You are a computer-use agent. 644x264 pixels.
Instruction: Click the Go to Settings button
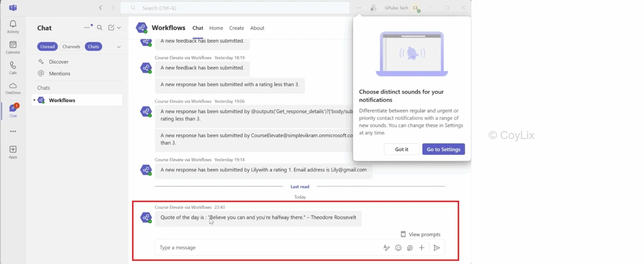444,149
